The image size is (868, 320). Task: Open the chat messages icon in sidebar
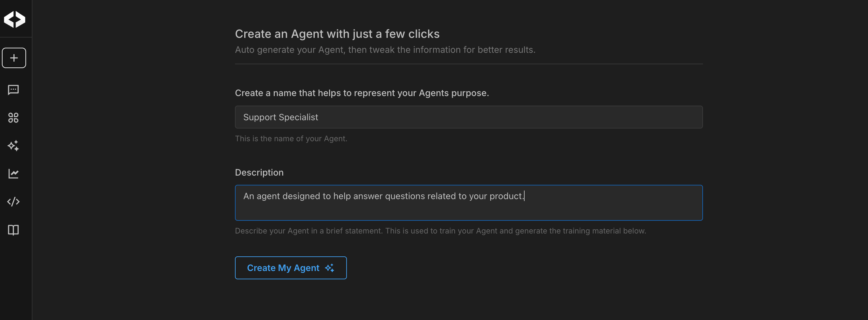tap(13, 90)
